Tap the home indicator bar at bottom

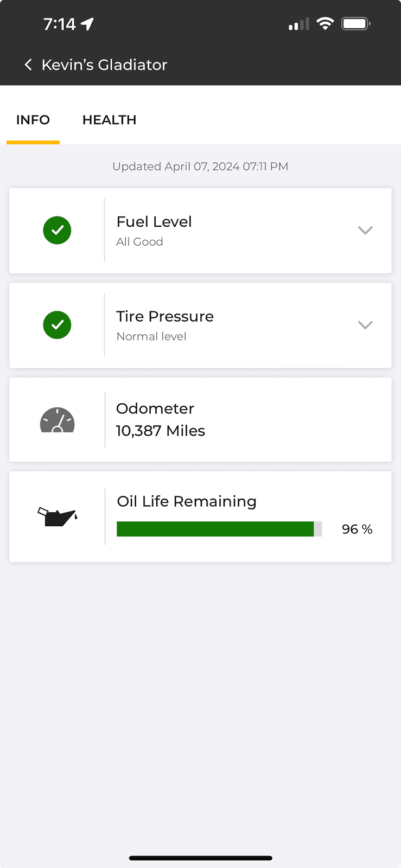[x=201, y=858]
